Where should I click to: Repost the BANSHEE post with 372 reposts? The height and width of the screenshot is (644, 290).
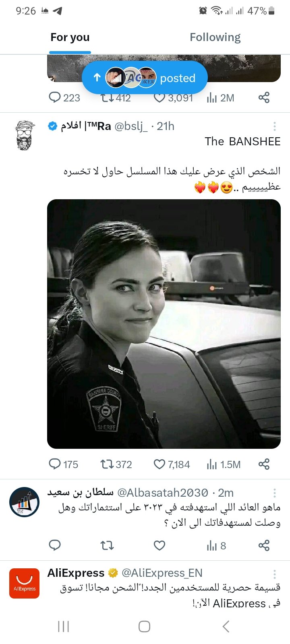click(107, 464)
